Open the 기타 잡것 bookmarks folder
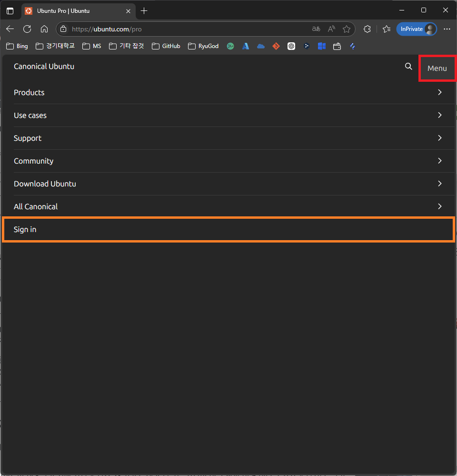The height and width of the screenshot is (476, 457). [x=127, y=46]
